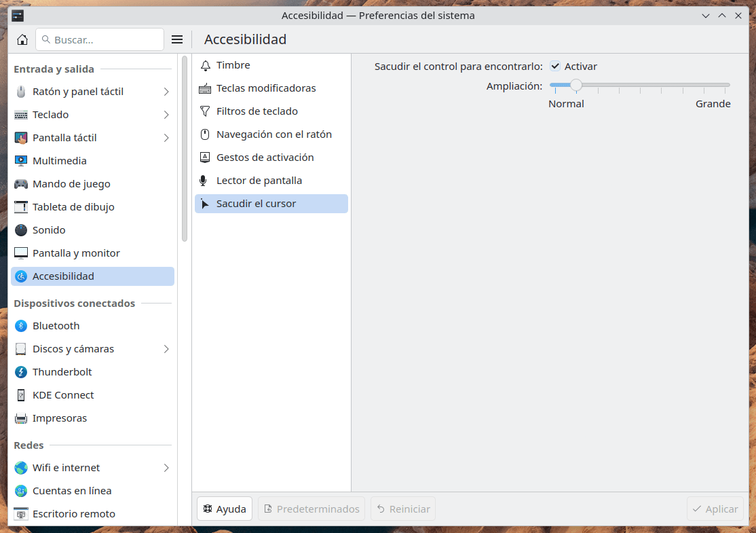756x533 pixels.
Task: Click the Predeterminados button
Action: pos(311,509)
